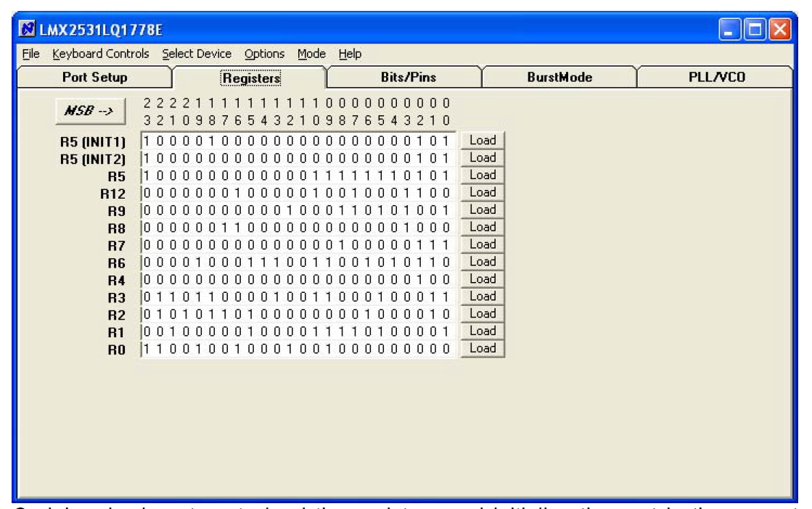Screen dimensions: 812x509
Task: Open the PLL/VCO tab
Action: (716, 77)
